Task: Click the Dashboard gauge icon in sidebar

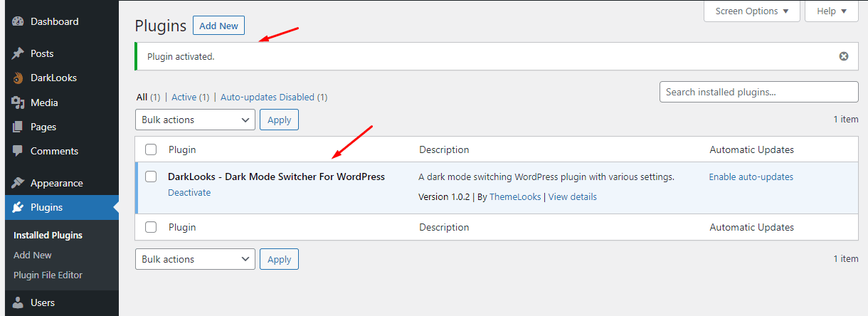Action: [18, 22]
